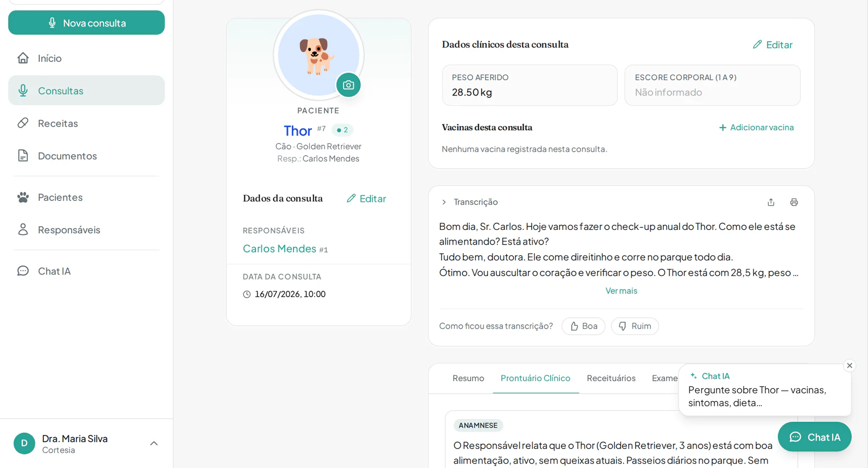The height and width of the screenshot is (468, 868).
Task: Select the Prontuário Clínico tab
Action: point(535,378)
